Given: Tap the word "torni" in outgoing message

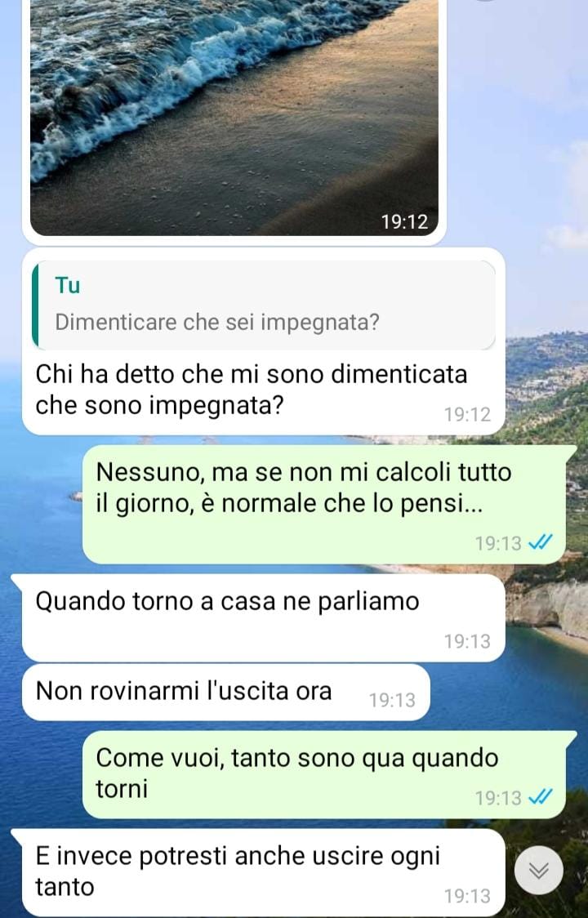Looking at the screenshot, I should point(122,789).
